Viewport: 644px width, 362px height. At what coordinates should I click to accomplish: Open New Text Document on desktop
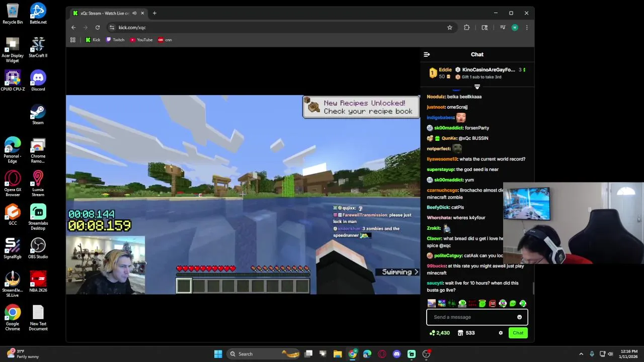[38, 318]
